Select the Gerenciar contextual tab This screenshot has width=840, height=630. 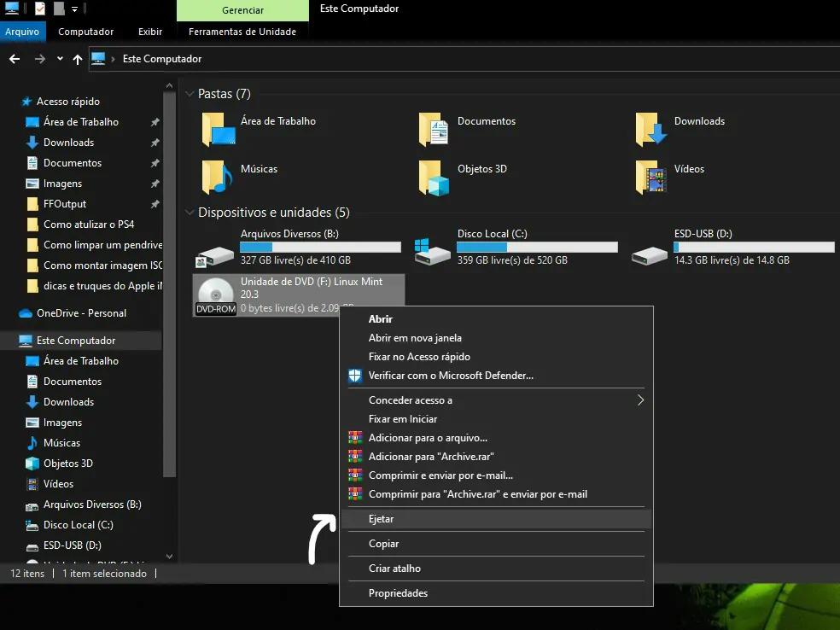tap(242, 10)
